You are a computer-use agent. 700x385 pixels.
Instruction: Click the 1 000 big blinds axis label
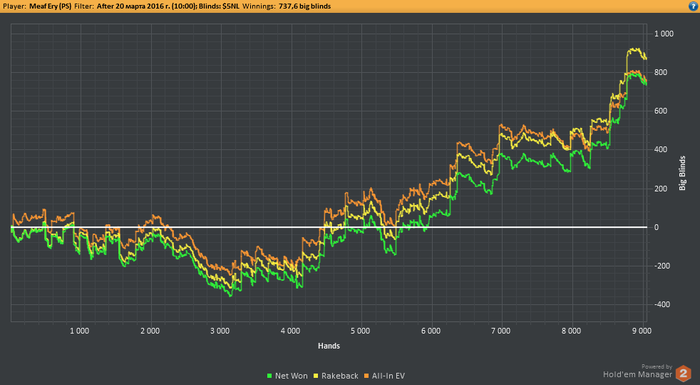click(x=664, y=34)
